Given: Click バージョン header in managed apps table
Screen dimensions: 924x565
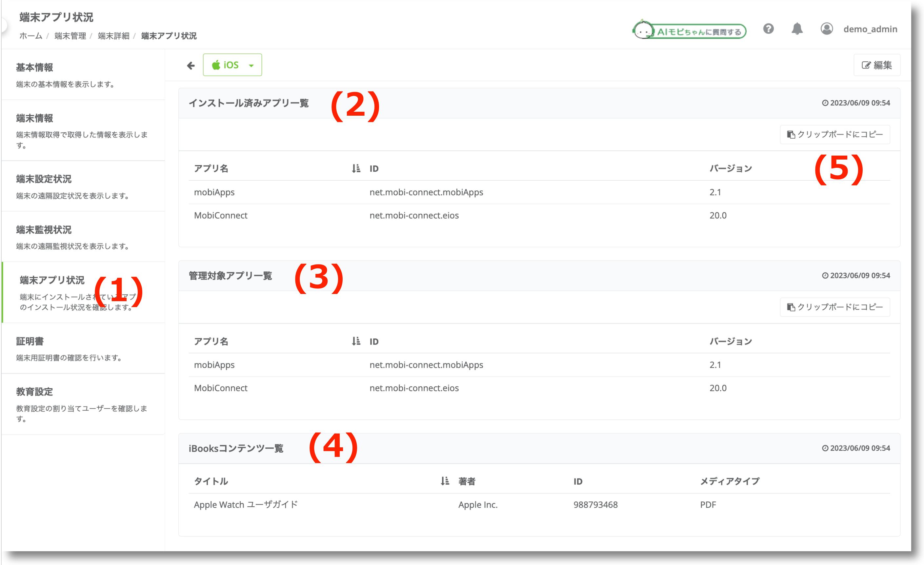Looking at the screenshot, I should coord(731,341).
